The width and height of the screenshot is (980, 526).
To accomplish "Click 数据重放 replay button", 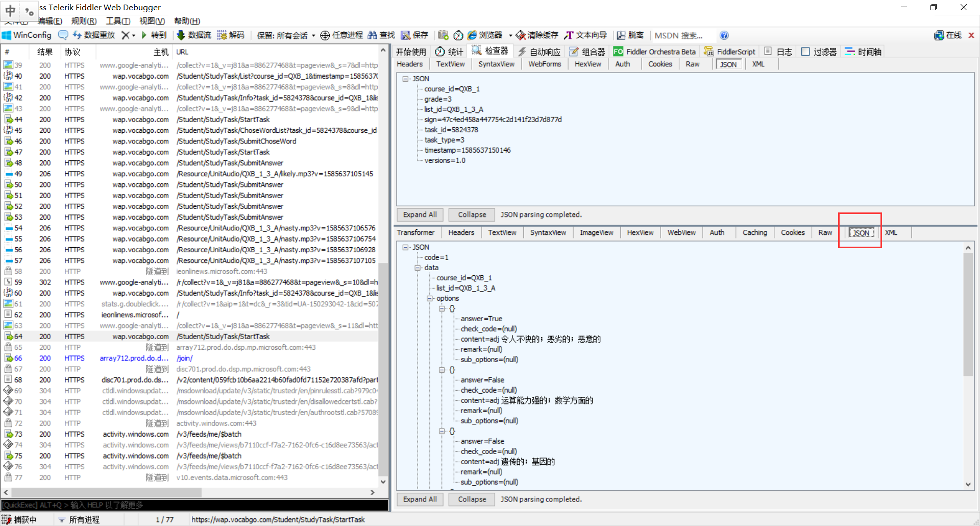I will (x=94, y=35).
